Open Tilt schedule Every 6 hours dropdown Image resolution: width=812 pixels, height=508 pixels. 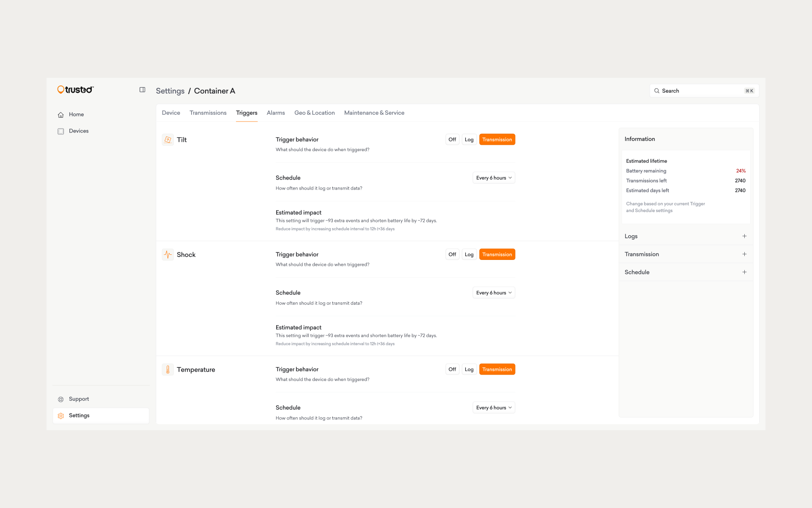(494, 178)
